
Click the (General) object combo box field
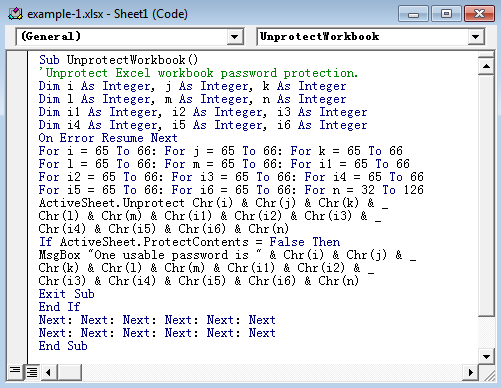coord(129,37)
